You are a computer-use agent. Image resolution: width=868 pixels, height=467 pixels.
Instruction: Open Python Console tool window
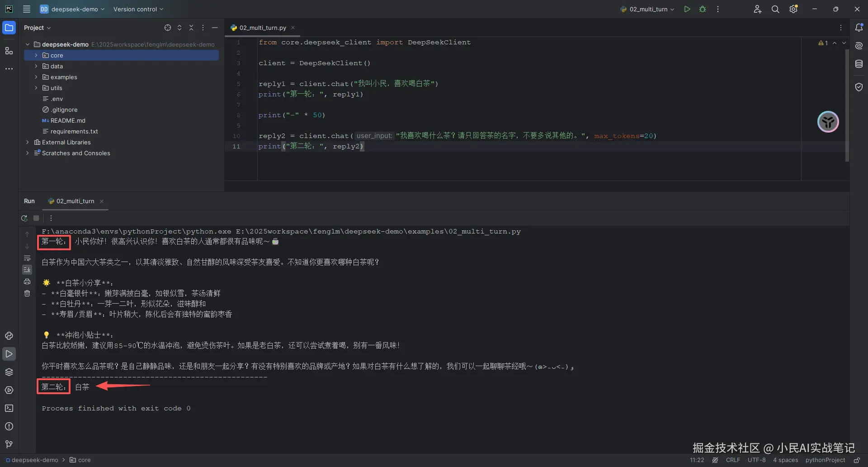(x=9, y=336)
